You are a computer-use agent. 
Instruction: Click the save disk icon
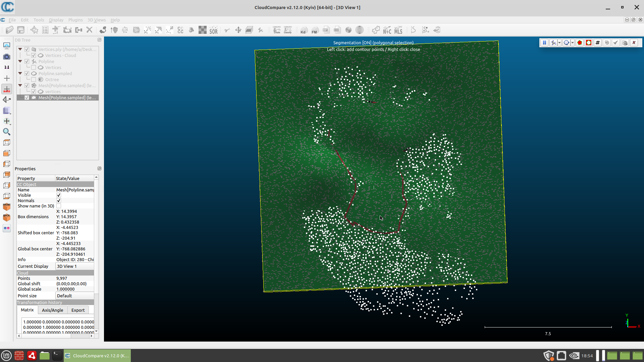(x=21, y=30)
